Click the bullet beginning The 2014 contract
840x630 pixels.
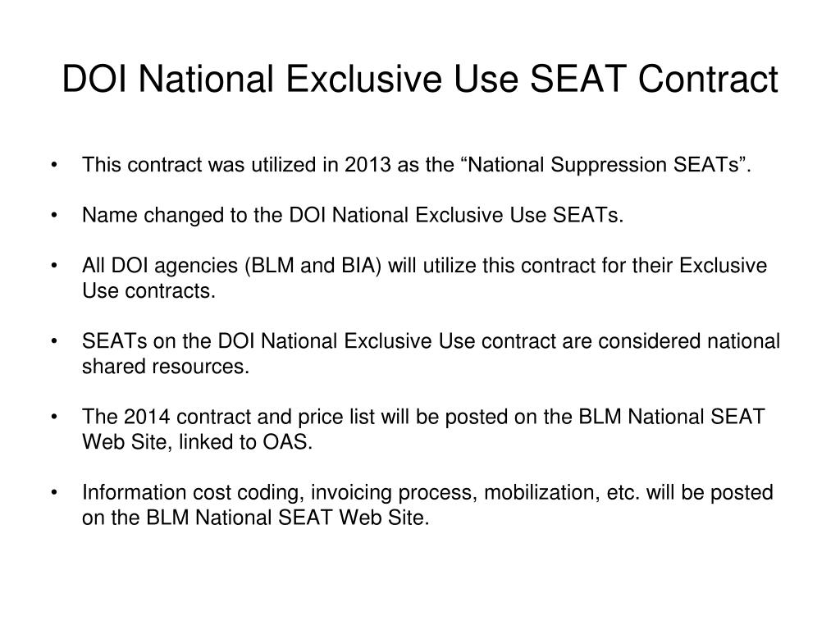[x=423, y=430]
